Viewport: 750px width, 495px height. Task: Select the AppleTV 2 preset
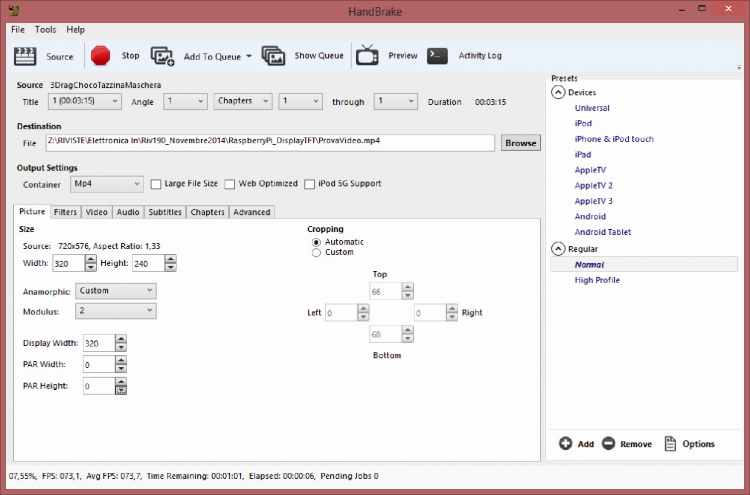tap(594, 186)
